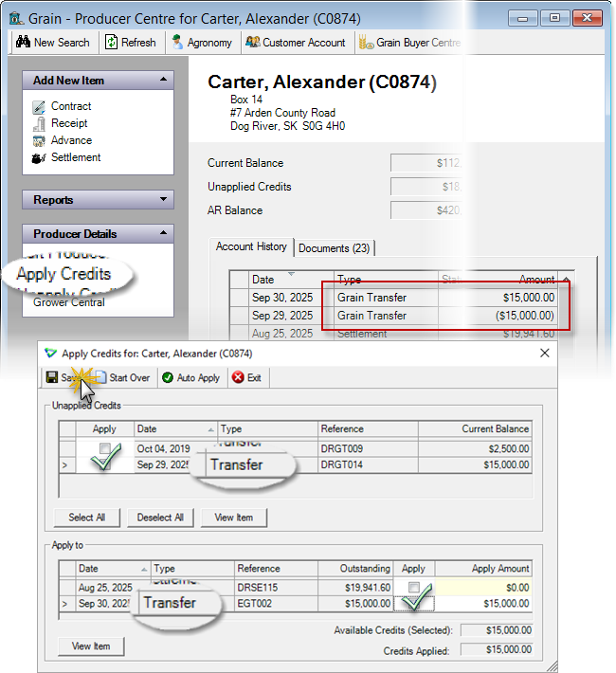The width and height of the screenshot is (616, 673).
Task: Click the Customer Account people icon
Action: (x=252, y=42)
